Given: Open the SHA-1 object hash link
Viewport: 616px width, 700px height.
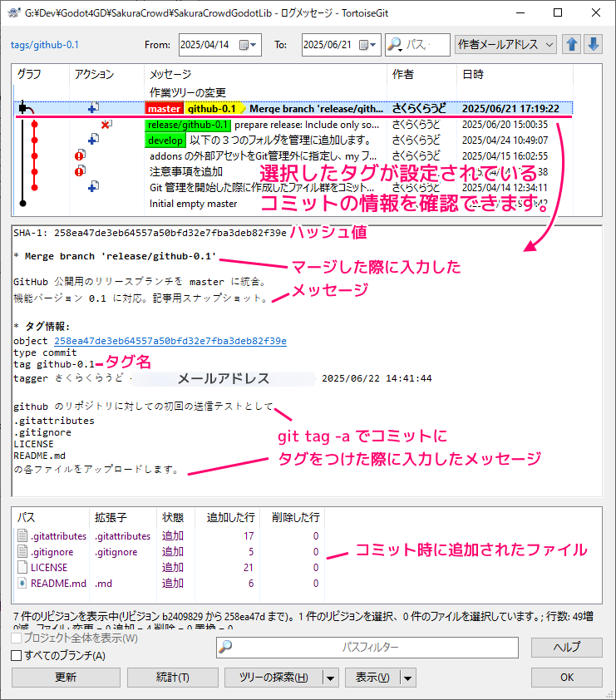Looking at the screenshot, I should click(x=170, y=341).
